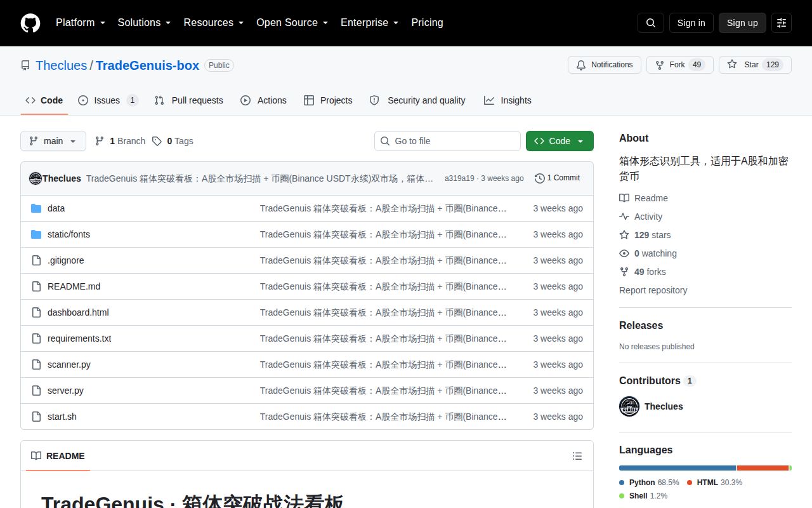Click the HTML segment of language bar
Image resolution: width=812 pixels, height=508 pixels.
coord(763,468)
